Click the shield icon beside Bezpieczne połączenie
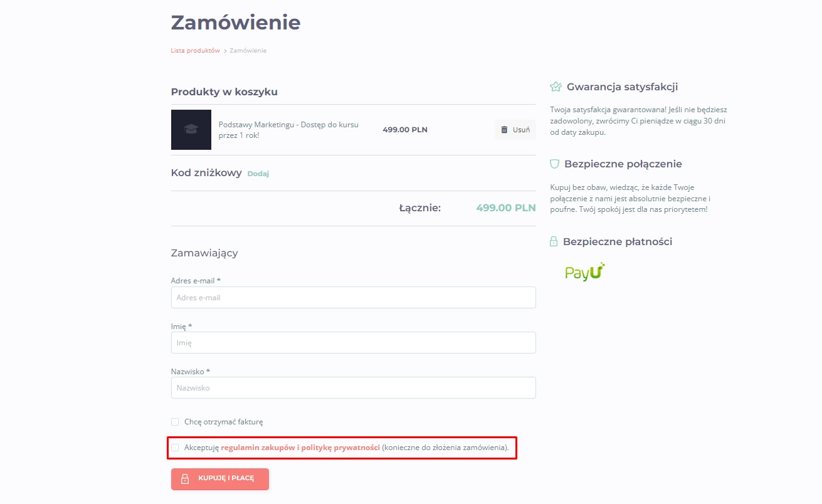 pos(554,164)
